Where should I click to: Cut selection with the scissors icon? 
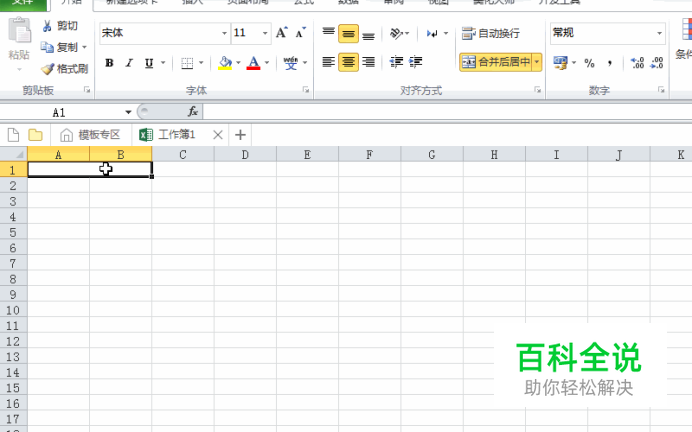47,26
